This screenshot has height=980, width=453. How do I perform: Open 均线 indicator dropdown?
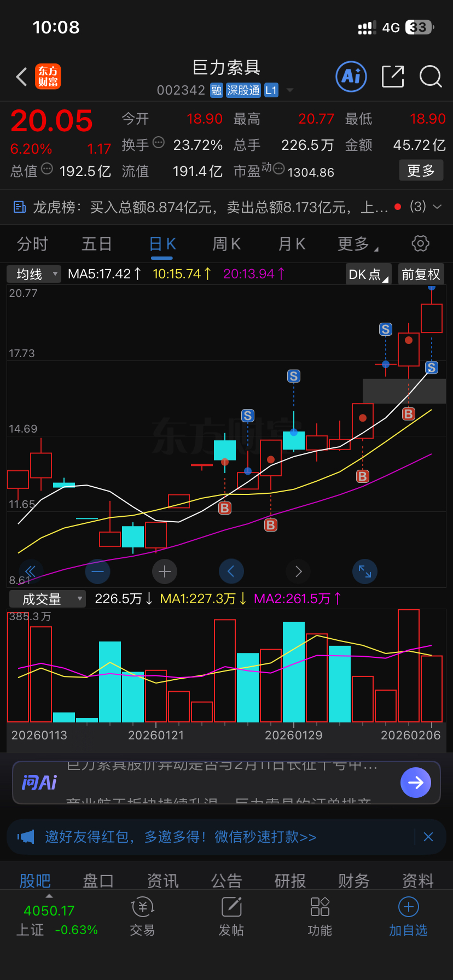click(x=34, y=274)
